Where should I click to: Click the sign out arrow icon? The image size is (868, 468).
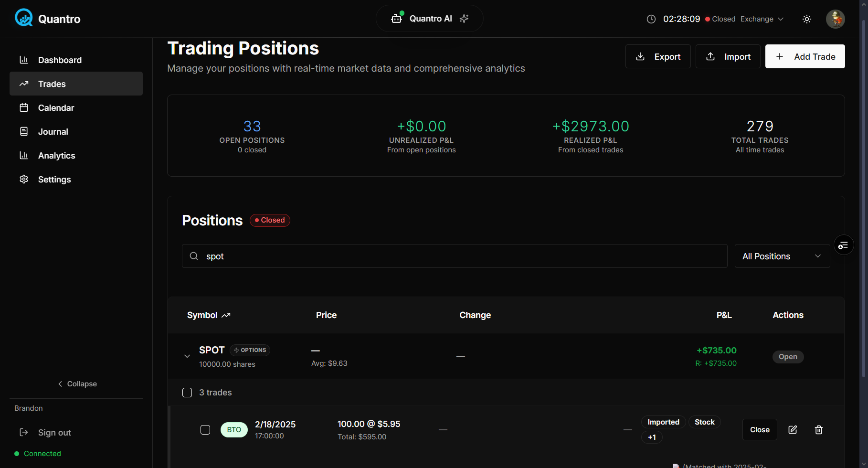[x=24, y=432]
